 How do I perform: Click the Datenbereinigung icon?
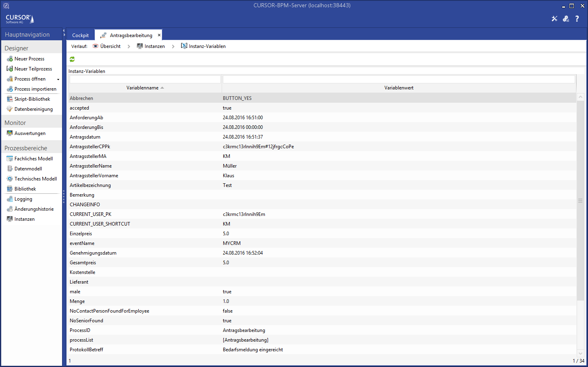10,109
